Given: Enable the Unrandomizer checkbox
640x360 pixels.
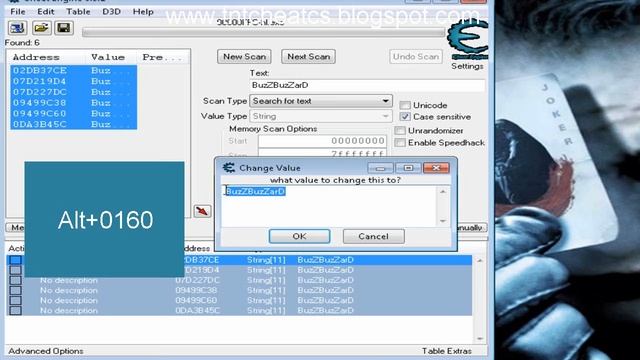Looking at the screenshot, I should tap(400, 131).
